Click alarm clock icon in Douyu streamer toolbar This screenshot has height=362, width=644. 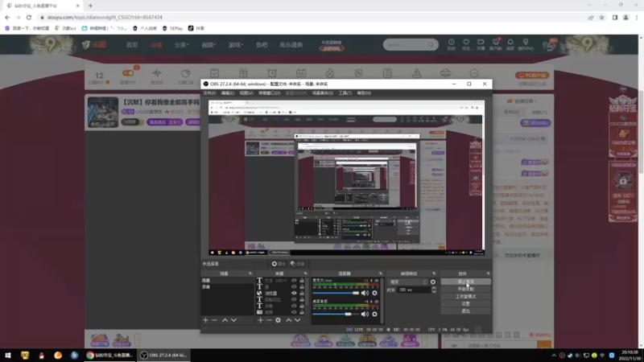pos(272,73)
